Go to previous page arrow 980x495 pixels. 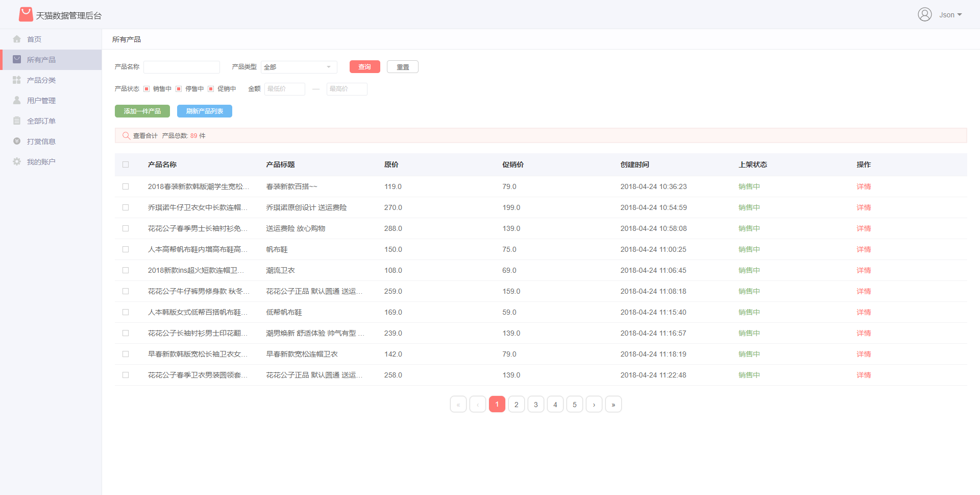478,404
